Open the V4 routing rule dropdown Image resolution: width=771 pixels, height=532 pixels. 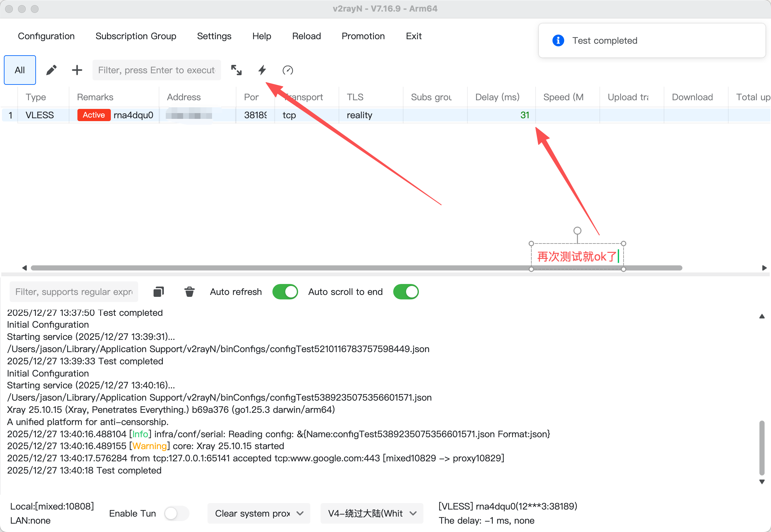click(x=372, y=513)
